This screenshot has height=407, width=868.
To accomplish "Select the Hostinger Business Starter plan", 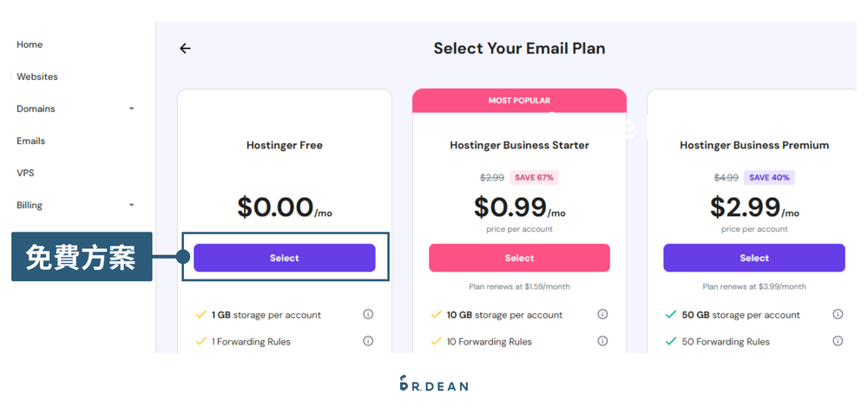I will (x=519, y=258).
